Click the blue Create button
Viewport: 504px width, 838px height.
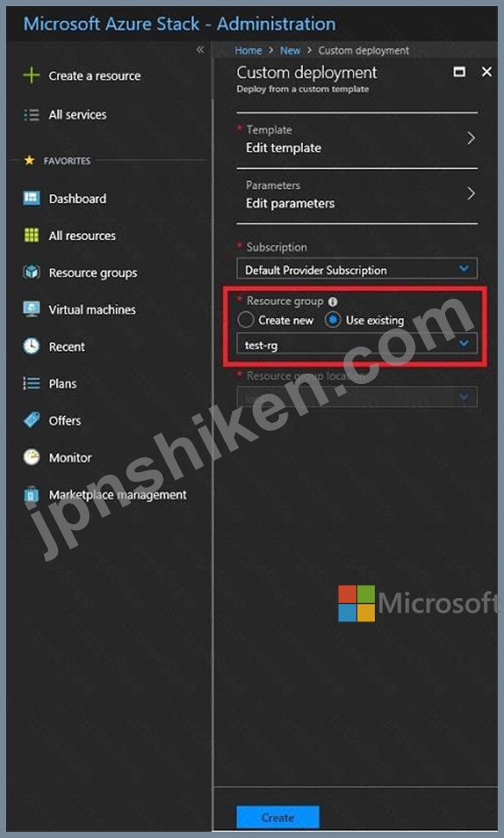(278, 817)
